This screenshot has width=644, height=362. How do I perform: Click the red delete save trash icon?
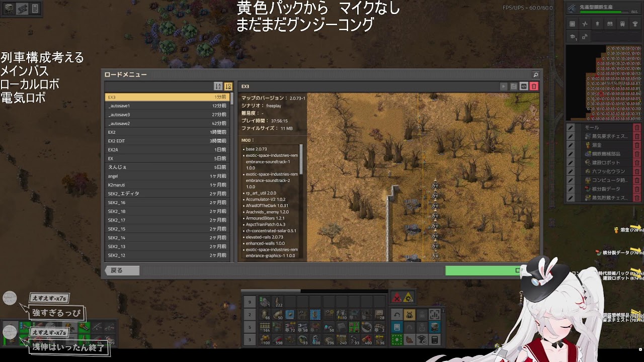pos(534,86)
